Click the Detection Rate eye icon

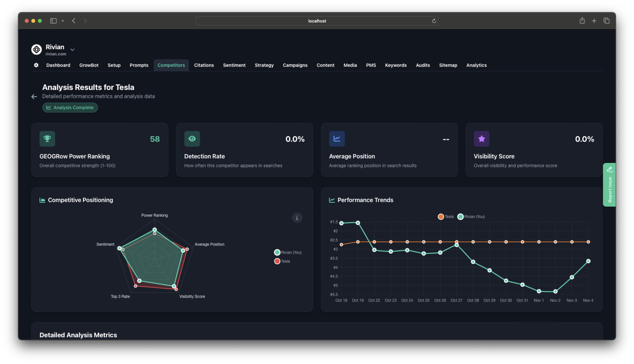(192, 139)
